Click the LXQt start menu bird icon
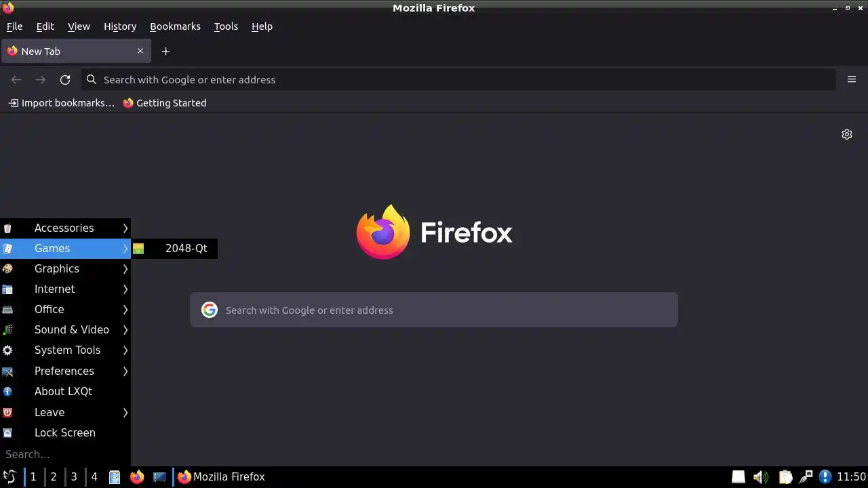The width and height of the screenshot is (868, 488). click(9, 476)
